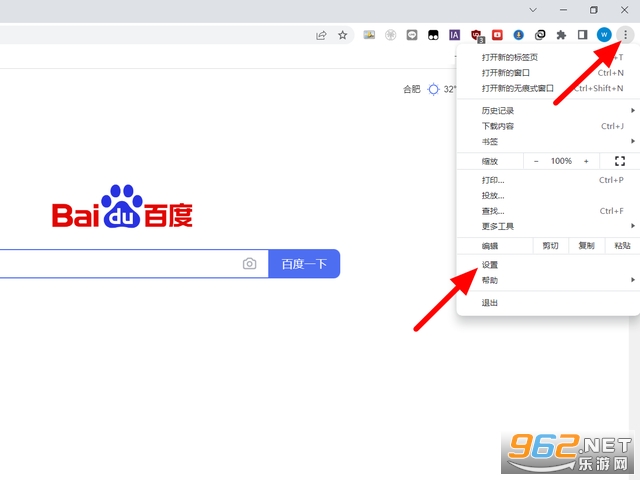
Task: Bookmark this page with the star icon
Action: (343, 35)
